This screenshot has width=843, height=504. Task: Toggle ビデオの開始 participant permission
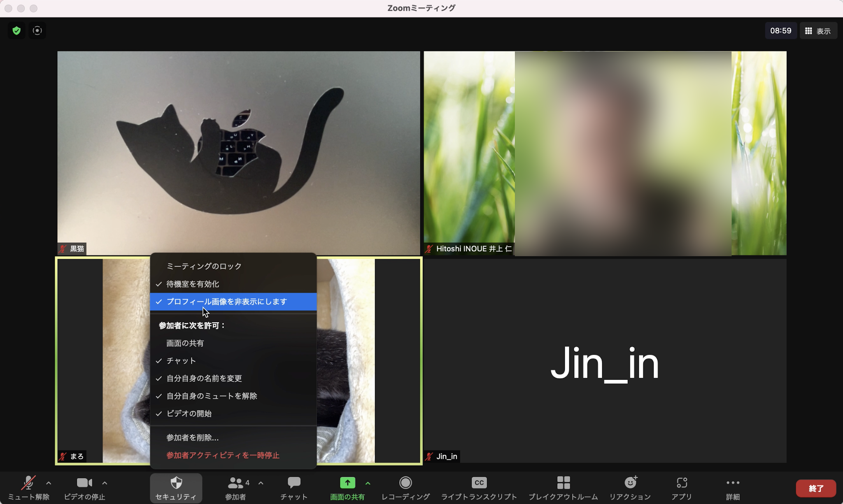189,413
